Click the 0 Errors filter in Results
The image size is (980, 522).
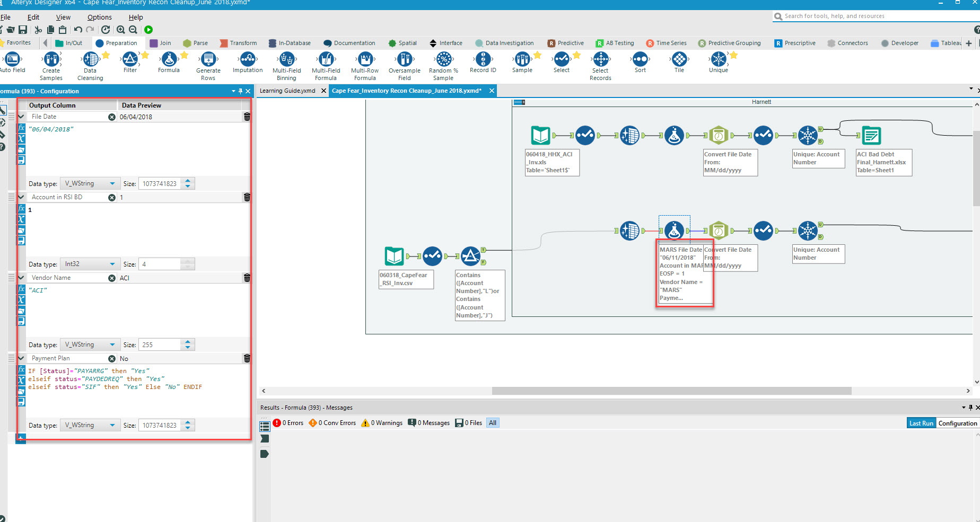[288, 422]
